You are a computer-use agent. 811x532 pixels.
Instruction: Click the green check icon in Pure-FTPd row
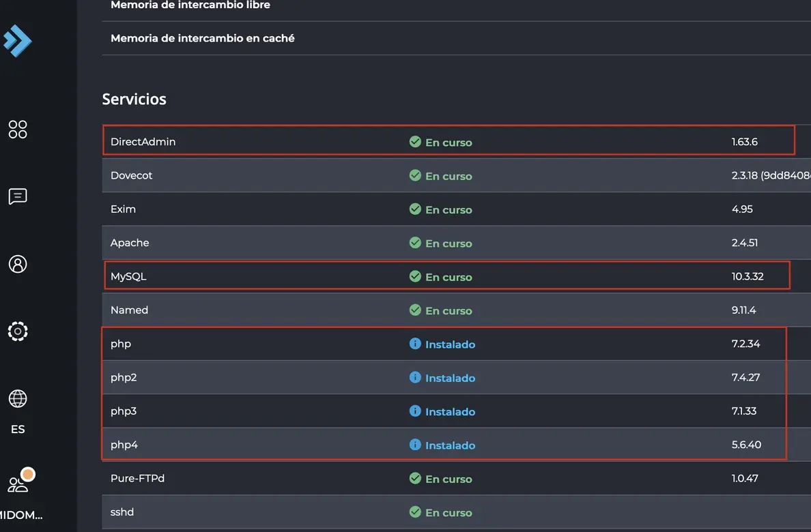tap(415, 478)
